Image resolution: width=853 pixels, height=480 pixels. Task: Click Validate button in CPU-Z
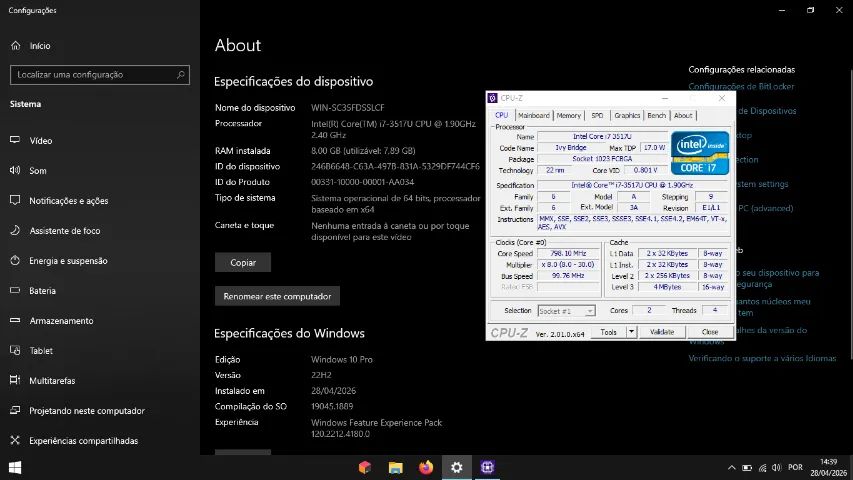coord(662,332)
